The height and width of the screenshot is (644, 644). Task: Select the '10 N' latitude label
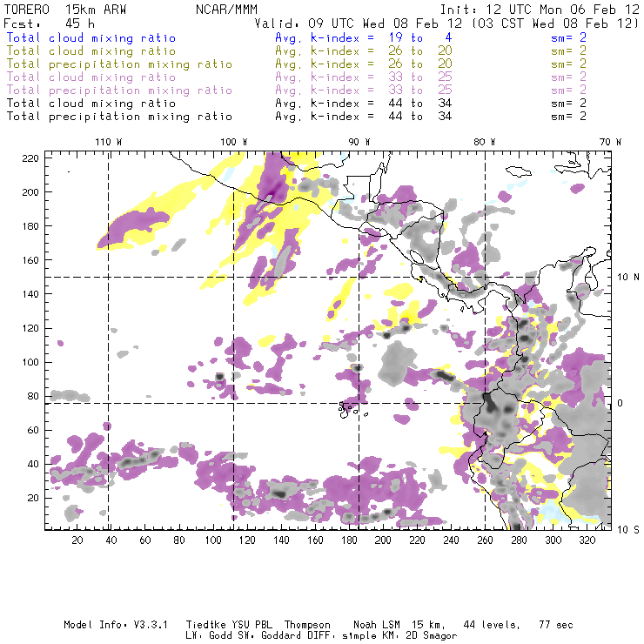tap(628, 278)
